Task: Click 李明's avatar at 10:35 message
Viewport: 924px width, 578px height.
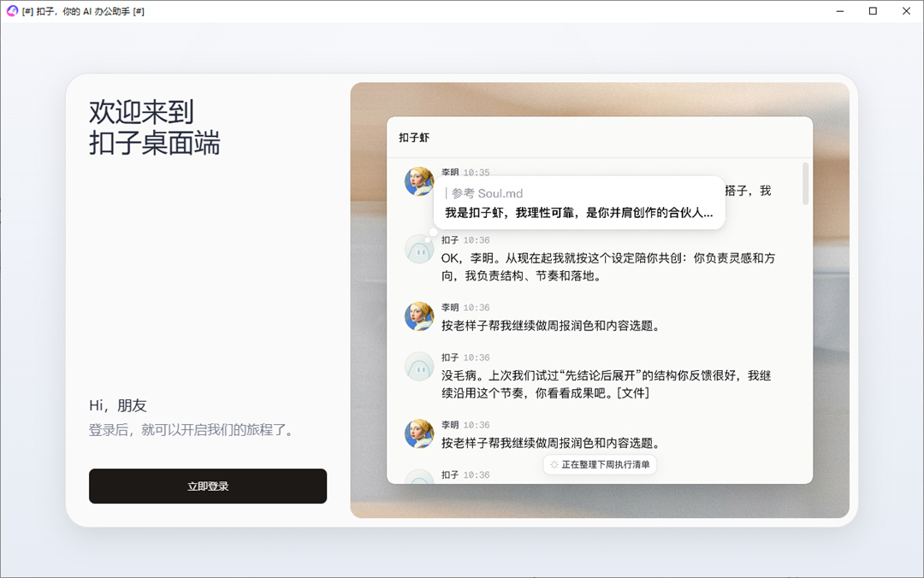Action: [419, 181]
